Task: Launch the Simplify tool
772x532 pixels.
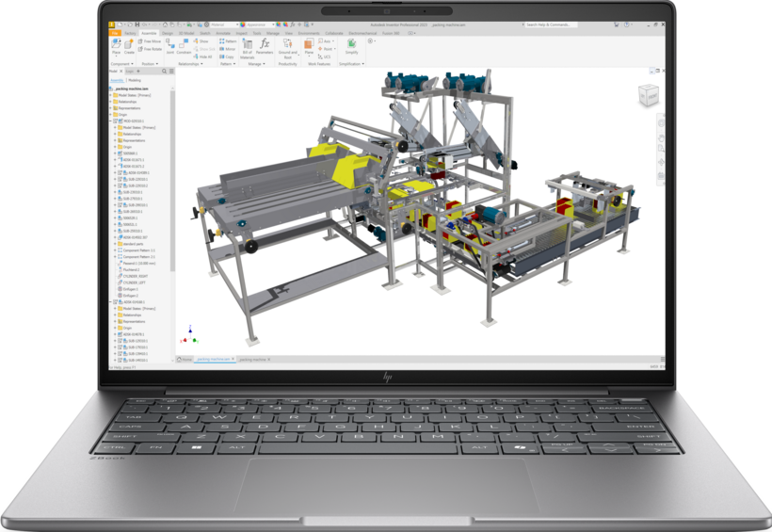Action: coord(351,46)
